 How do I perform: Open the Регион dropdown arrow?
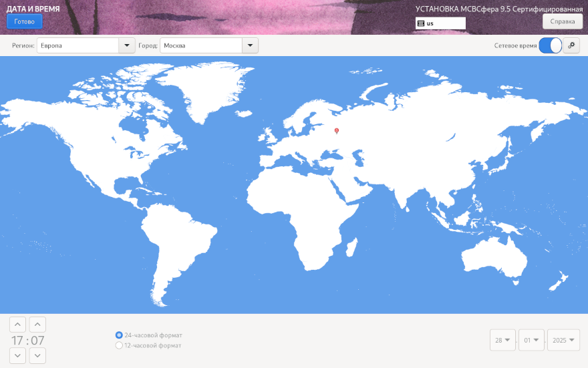[x=127, y=45]
